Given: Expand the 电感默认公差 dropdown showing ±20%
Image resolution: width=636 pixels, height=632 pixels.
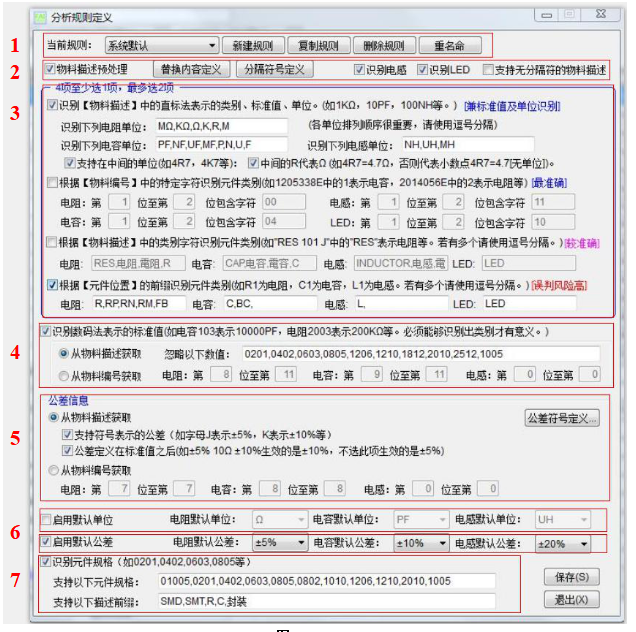Looking at the screenshot, I should pyautogui.click(x=563, y=543).
